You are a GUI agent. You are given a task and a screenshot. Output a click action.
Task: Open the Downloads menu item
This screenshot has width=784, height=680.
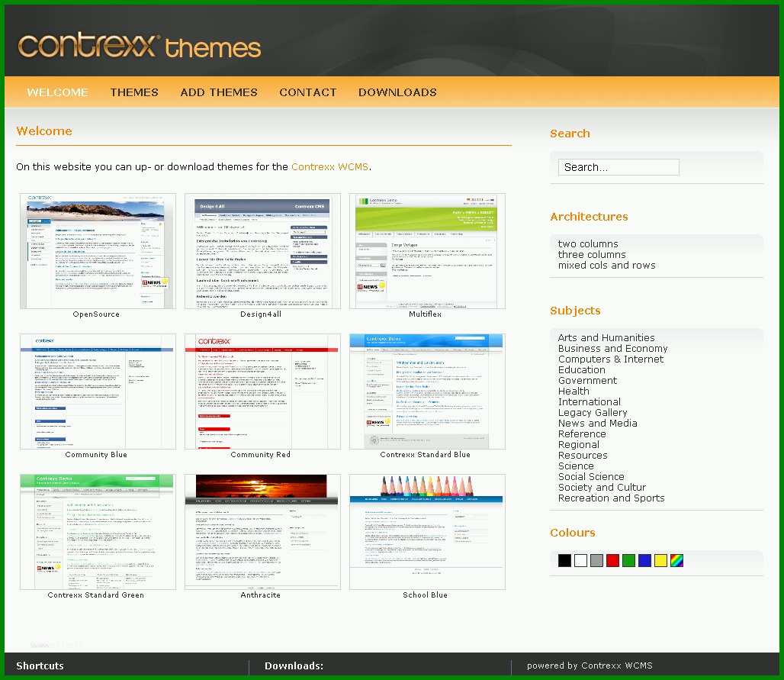click(397, 92)
